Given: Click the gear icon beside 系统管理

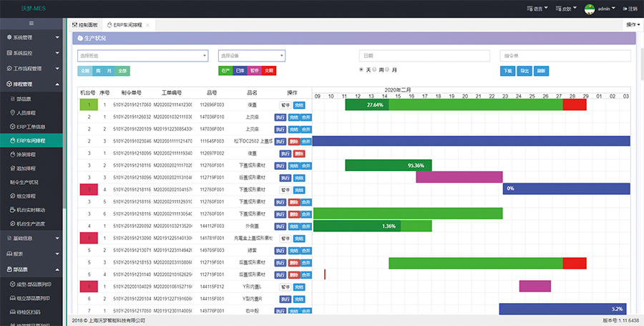Looking at the screenshot, I should (9, 37).
